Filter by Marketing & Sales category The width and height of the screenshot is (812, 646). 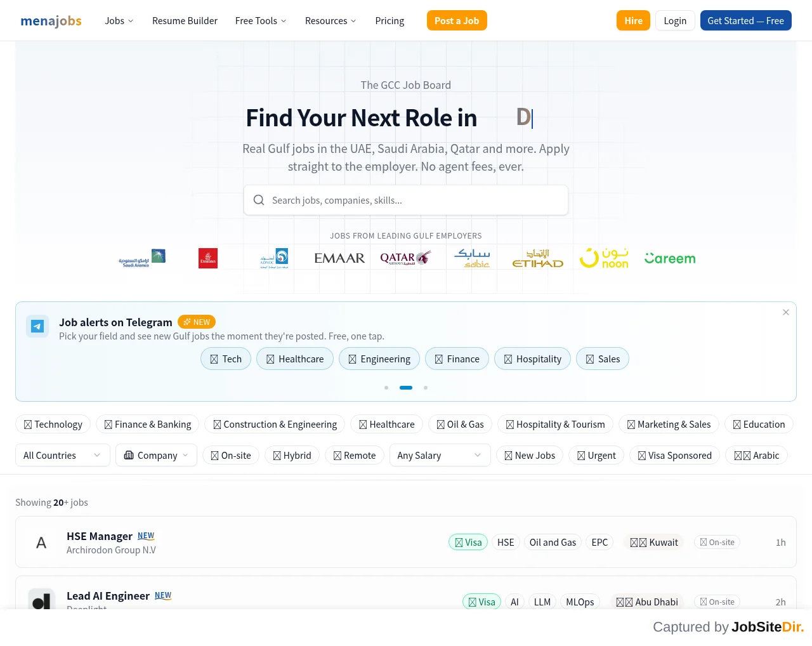669,425
